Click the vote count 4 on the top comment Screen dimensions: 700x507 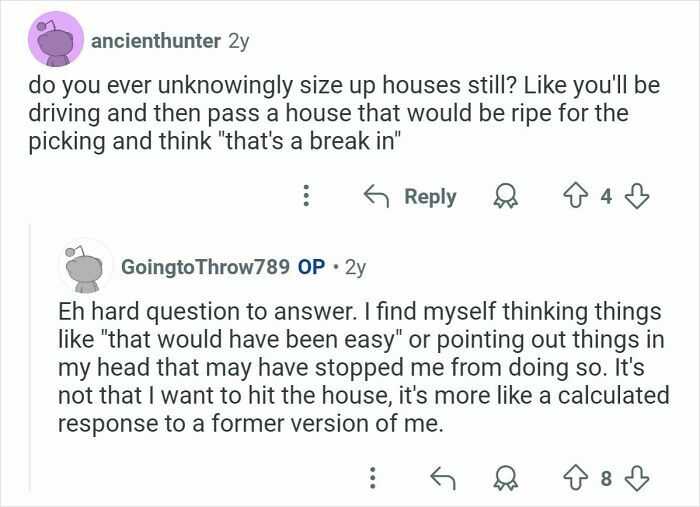tap(605, 196)
